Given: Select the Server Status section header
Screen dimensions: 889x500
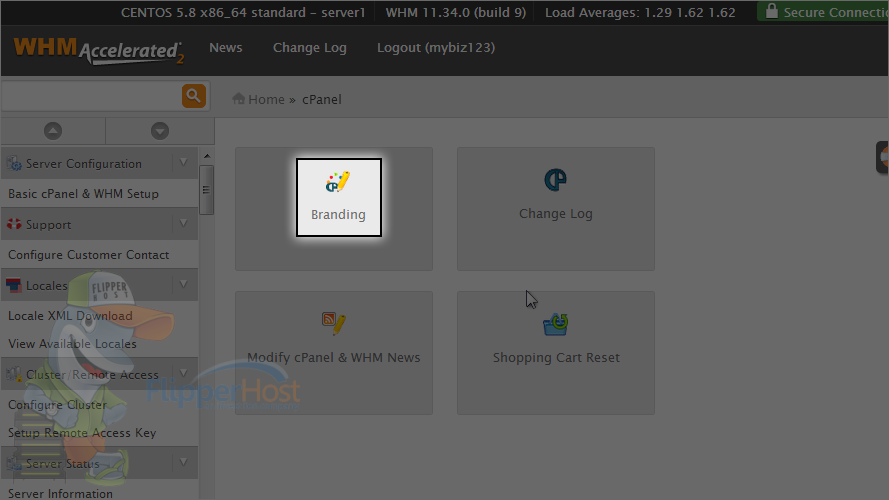Looking at the screenshot, I should point(99,463).
